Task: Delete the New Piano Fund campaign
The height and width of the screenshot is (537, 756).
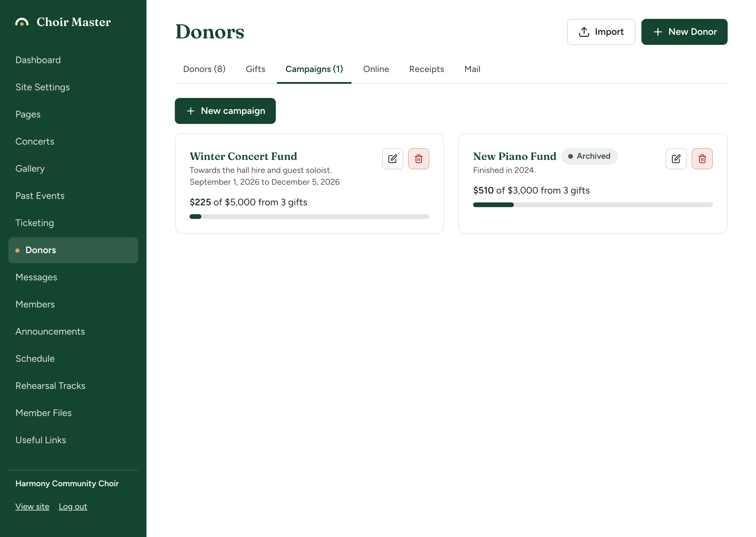Action: point(702,159)
